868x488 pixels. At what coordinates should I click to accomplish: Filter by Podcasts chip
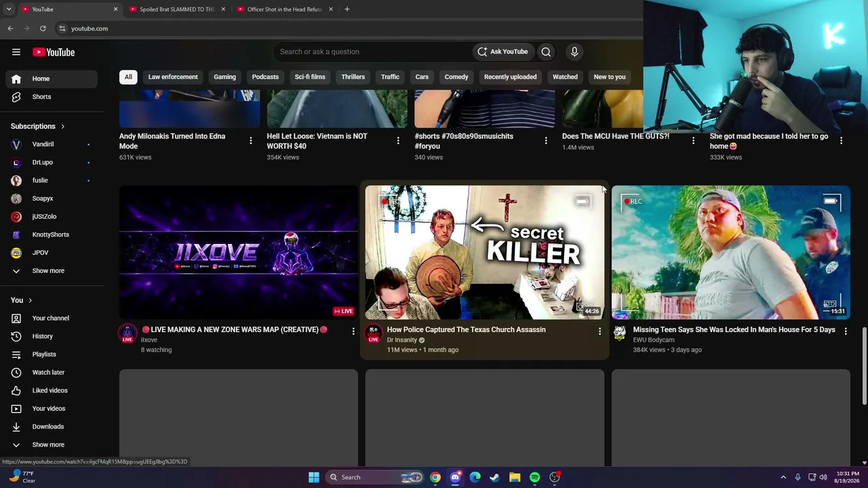click(x=265, y=77)
